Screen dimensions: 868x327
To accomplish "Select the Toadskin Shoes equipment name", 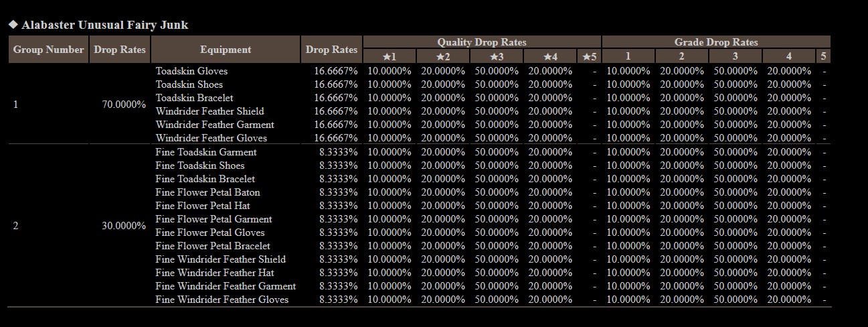I will click(x=189, y=84).
